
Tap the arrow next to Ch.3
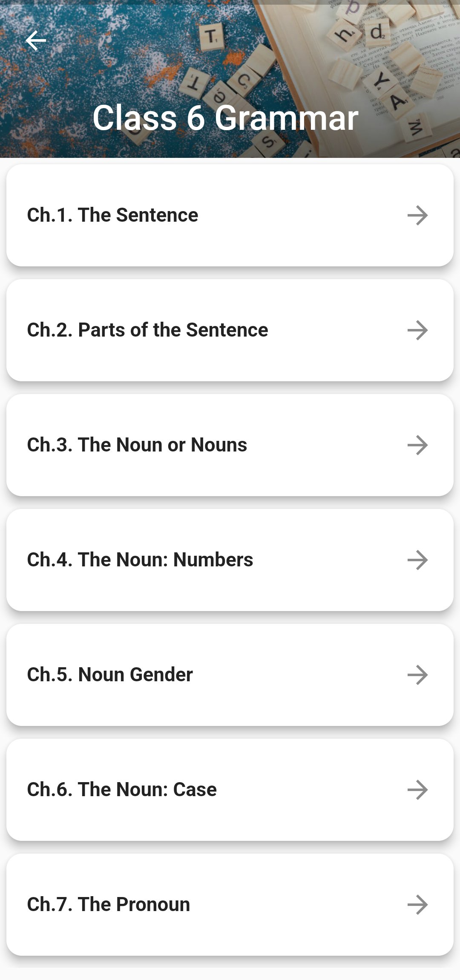point(417,445)
